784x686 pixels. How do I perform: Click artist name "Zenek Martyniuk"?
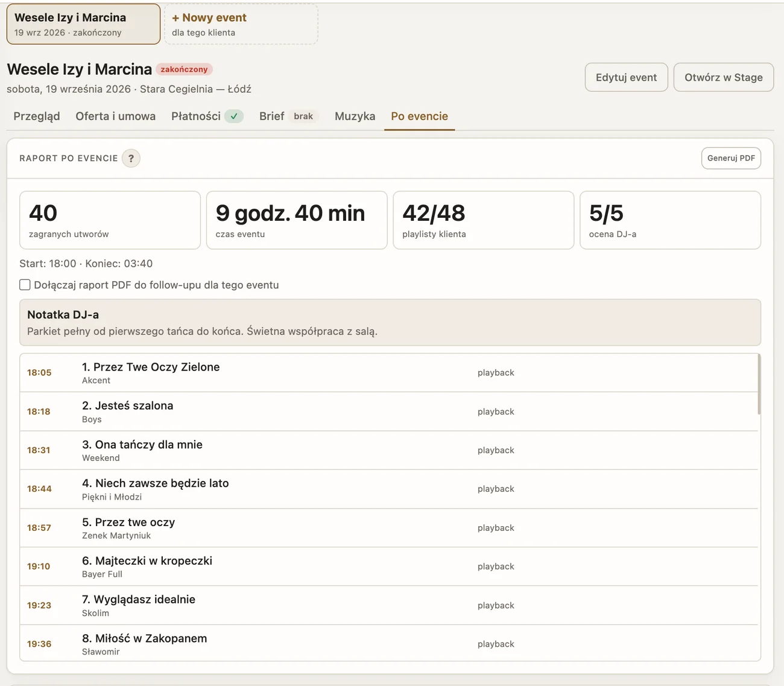tap(116, 536)
